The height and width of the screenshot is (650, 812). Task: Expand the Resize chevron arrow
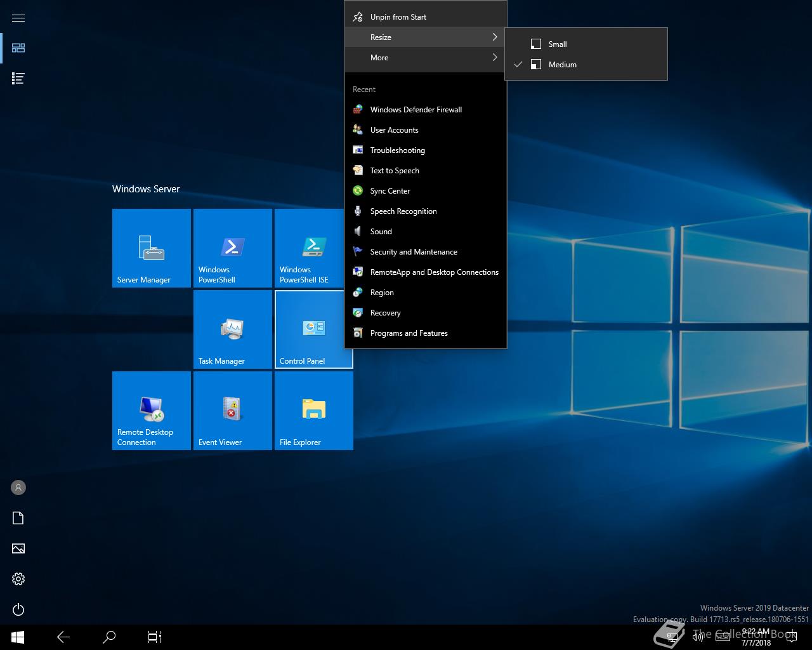[x=495, y=37]
